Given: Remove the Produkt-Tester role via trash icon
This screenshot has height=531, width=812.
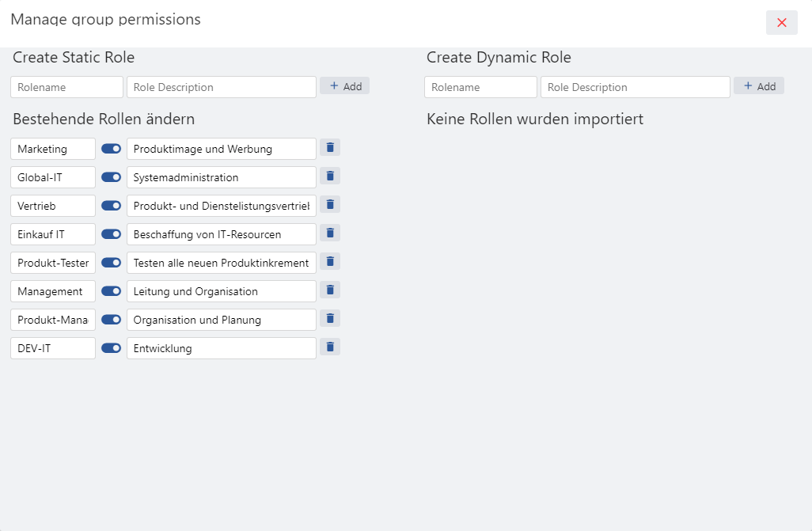Looking at the screenshot, I should [330, 262].
